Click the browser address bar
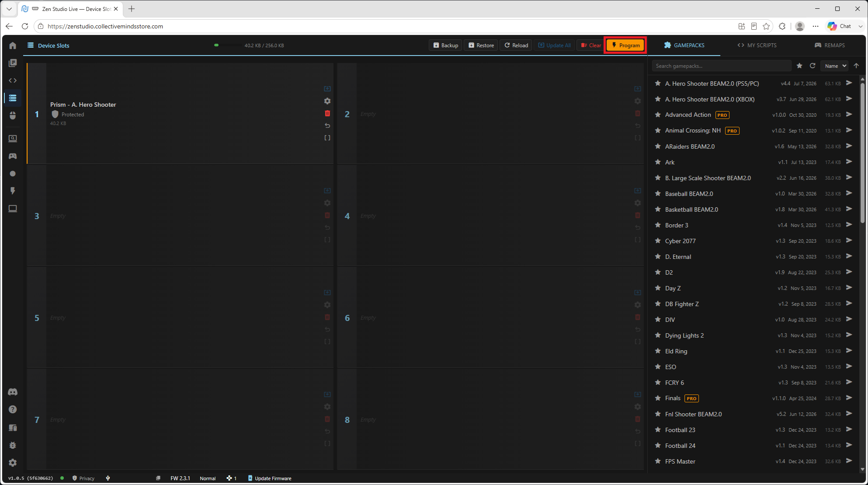868x485 pixels. pos(385,26)
